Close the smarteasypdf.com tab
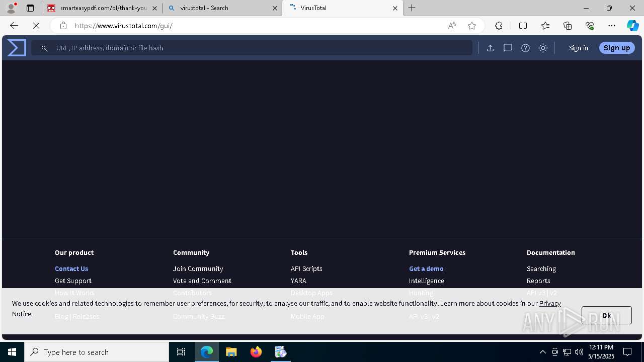 click(154, 8)
